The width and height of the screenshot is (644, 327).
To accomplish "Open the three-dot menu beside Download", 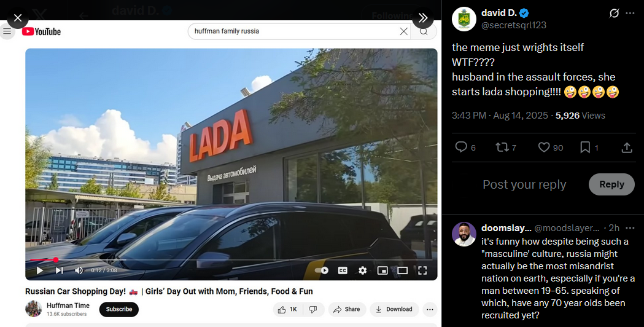I will pos(430,309).
